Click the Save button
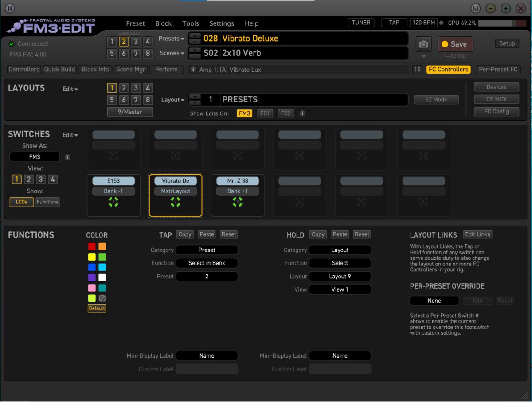 click(455, 44)
